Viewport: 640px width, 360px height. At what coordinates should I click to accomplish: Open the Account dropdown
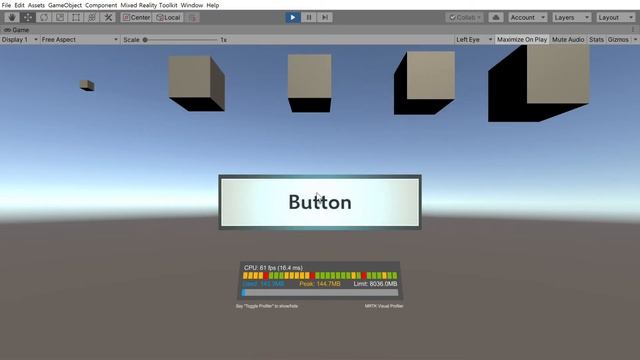pyautogui.click(x=528, y=18)
